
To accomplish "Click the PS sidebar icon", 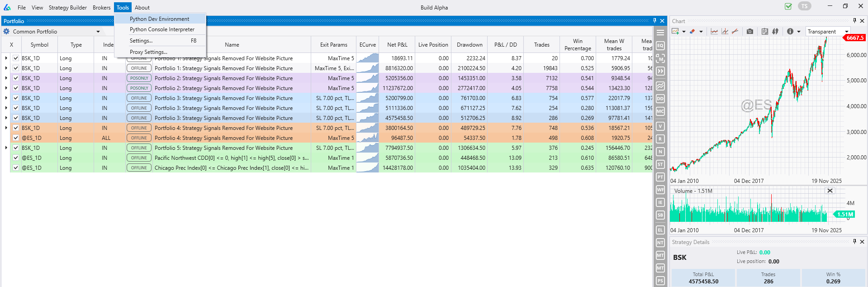I will (x=660, y=281).
